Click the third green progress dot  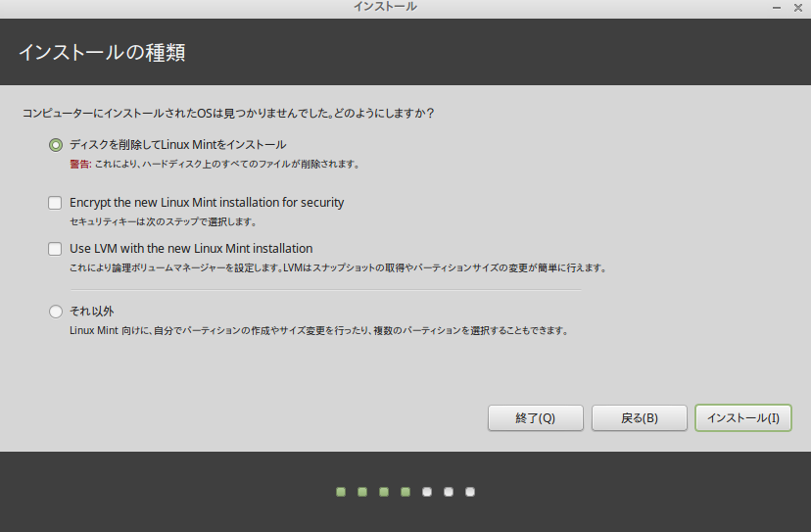pos(384,492)
